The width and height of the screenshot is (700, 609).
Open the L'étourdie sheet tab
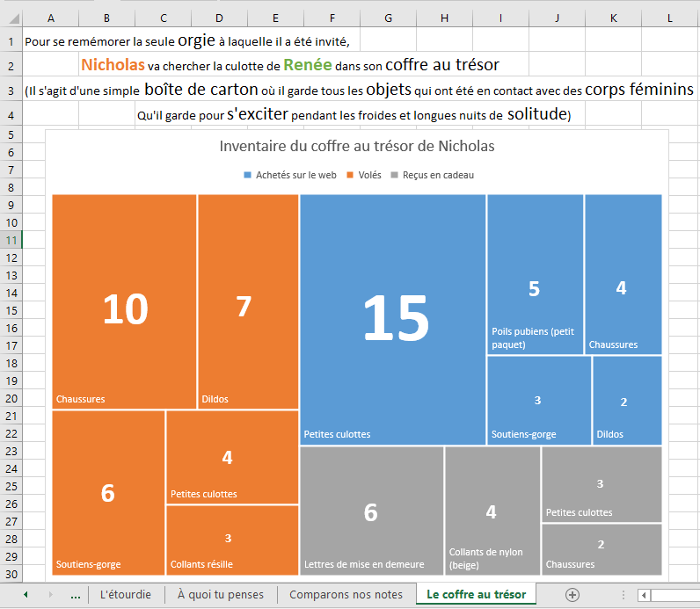coord(125,595)
